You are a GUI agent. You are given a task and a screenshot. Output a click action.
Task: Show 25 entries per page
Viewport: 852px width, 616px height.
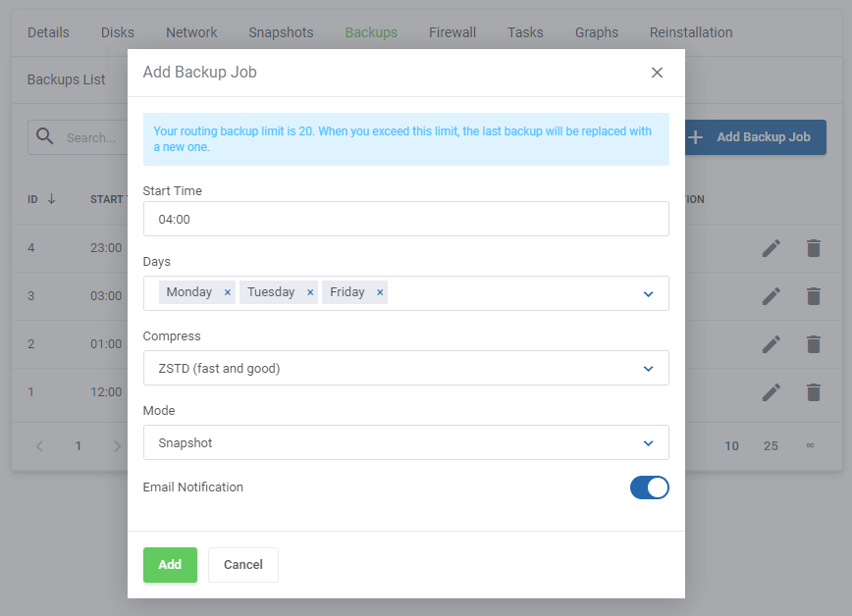coord(771,446)
